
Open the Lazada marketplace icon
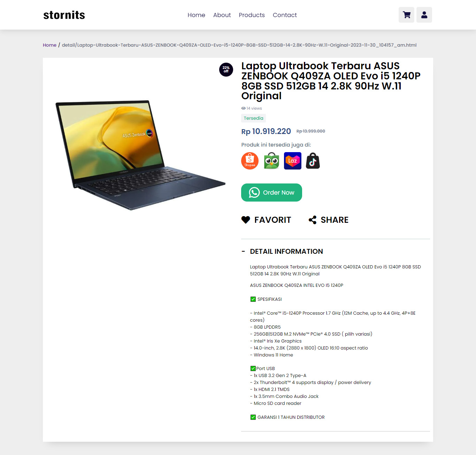click(293, 161)
